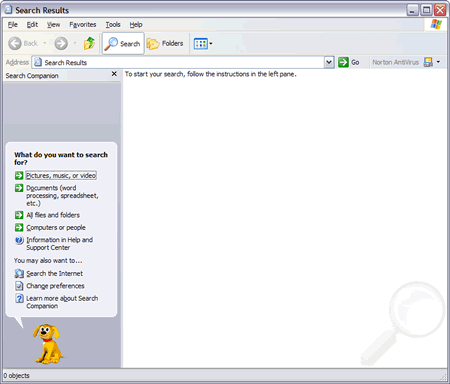Click the green Go button
450x384 pixels.
point(349,62)
